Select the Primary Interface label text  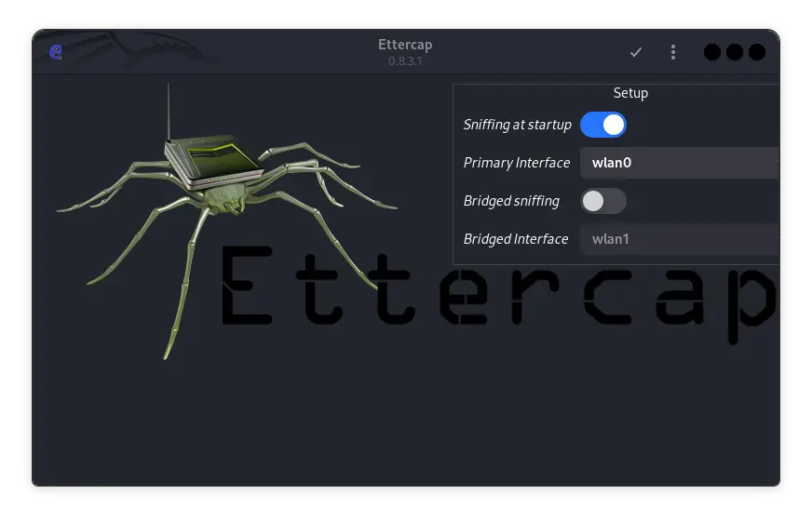pyautogui.click(x=517, y=163)
